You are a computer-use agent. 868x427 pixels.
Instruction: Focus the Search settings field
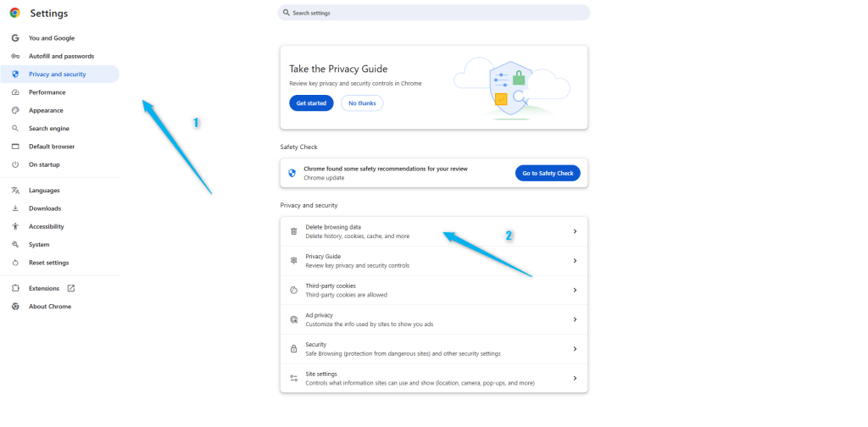click(x=434, y=13)
